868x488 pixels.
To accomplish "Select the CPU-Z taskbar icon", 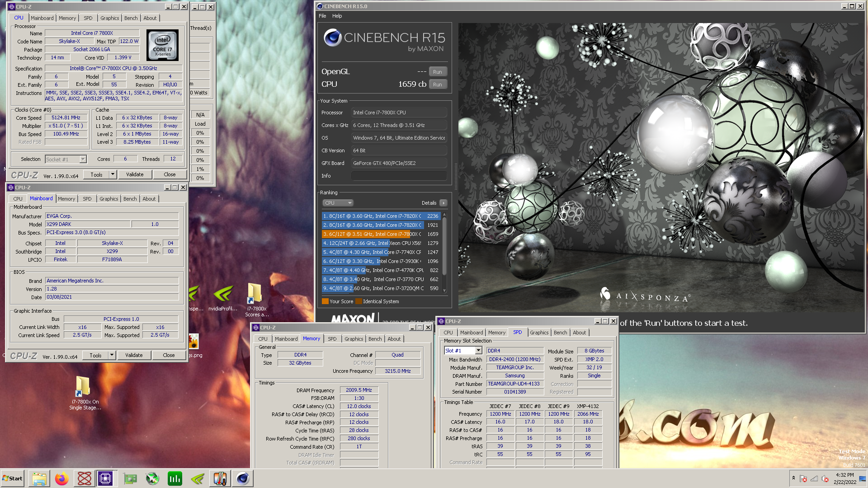I will (105, 479).
